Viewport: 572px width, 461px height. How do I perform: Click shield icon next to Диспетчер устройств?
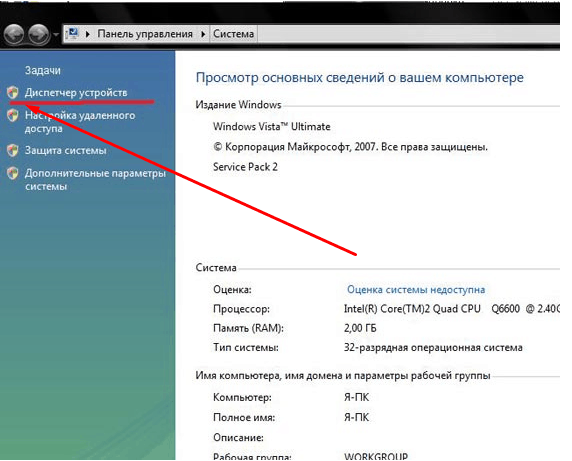[x=13, y=93]
